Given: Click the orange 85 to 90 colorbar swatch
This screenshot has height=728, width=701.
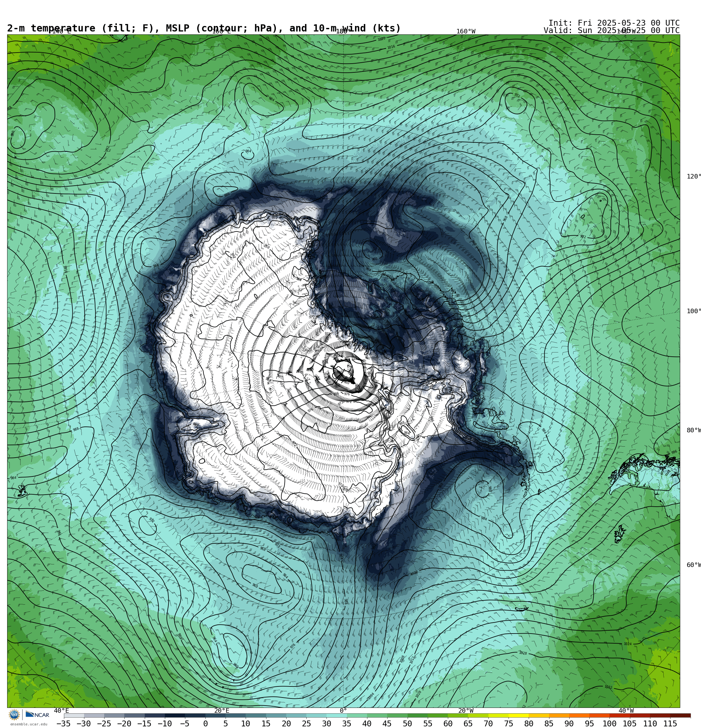Looking at the screenshot, I should point(559,716).
